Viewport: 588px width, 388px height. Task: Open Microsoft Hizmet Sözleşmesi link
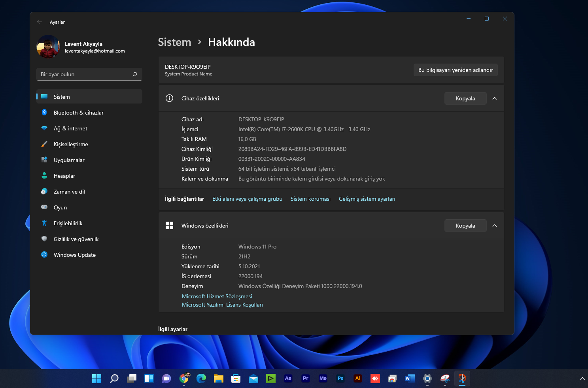click(x=217, y=296)
